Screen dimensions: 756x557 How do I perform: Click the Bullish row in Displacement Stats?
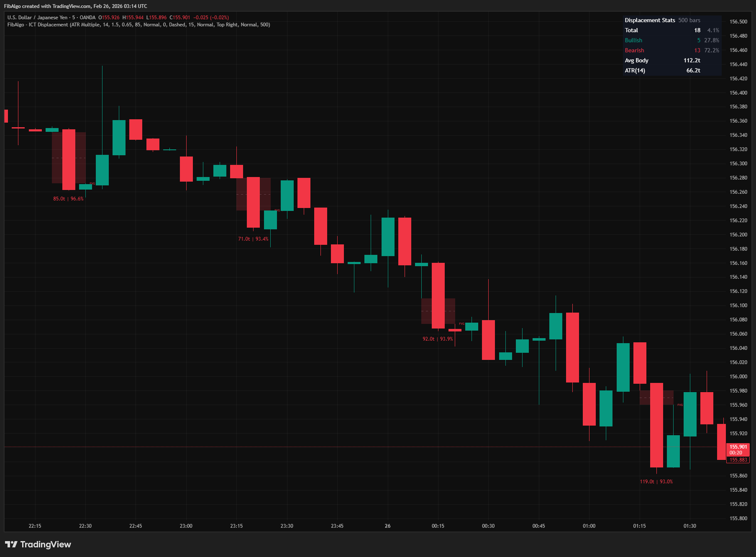pyautogui.click(x=633, y=40)
